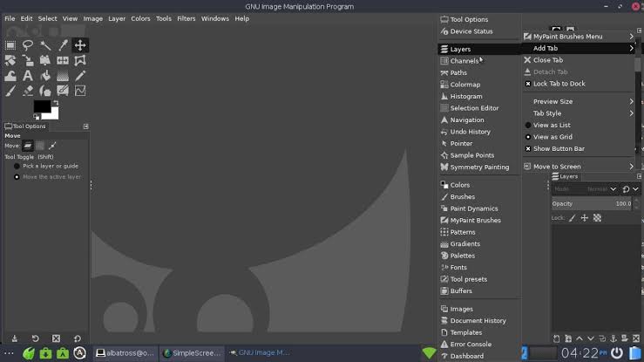644x362 pixels.
Task: Toggle lock position and size icon
Action: tap(585, 218)
